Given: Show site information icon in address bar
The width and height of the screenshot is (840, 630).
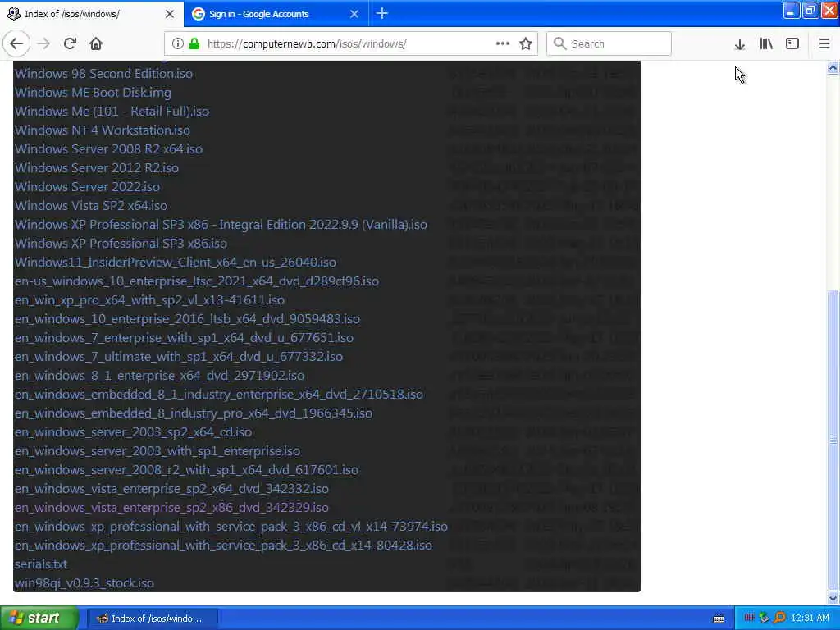Looking at the screenshot, I should click(x=177, y=43).
